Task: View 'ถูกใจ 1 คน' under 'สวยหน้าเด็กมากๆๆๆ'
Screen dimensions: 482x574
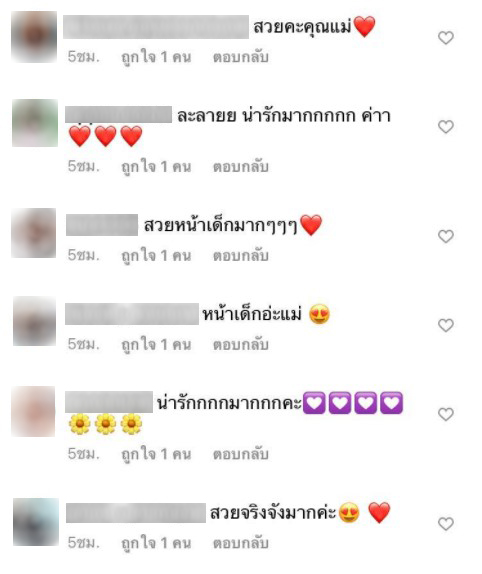Action: click(156, 256)
